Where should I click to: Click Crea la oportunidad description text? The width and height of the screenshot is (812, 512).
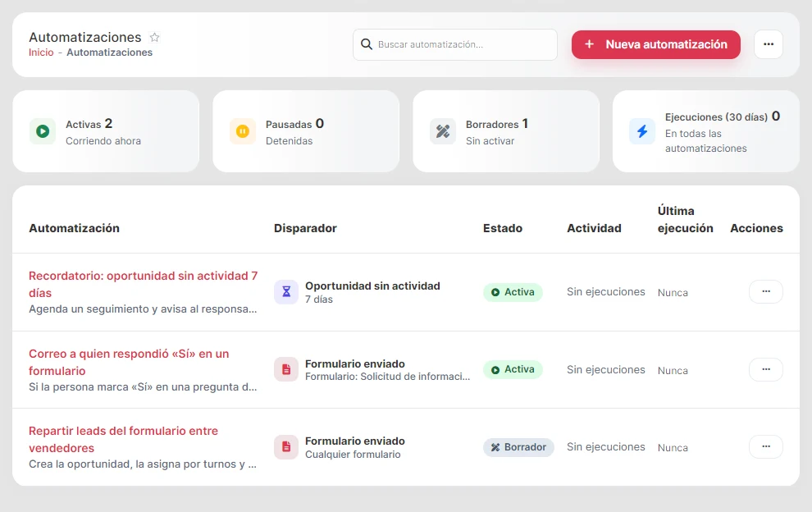pos(143,464)
